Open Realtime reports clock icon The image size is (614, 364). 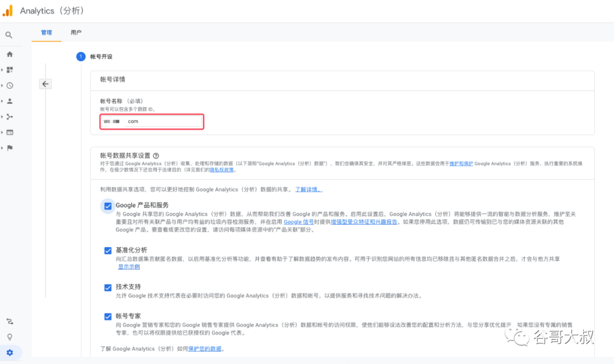pyautogui.click(x=10, y=86)
